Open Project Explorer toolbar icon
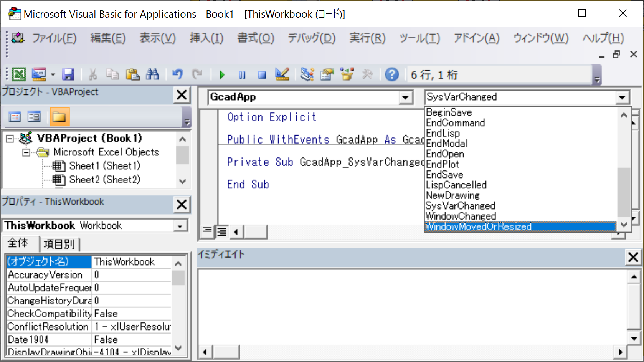 (x=307, y=74)
